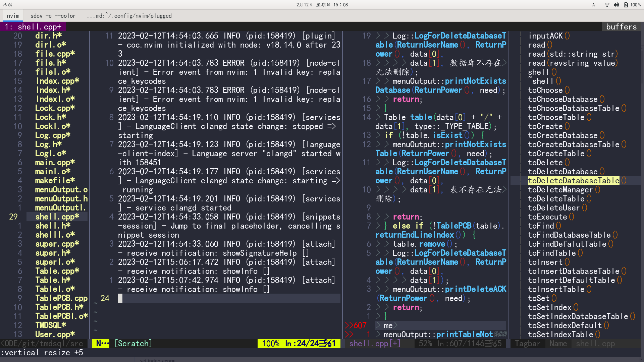Screen dimensions: 644x362
Task: Jump to toInsertDefaultTable() in Tagbar
Action: (x=575, y=280)
